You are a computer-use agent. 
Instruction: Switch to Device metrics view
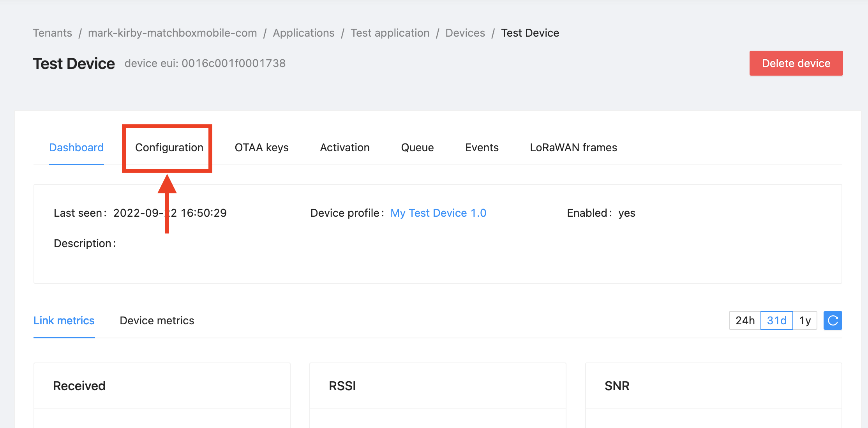coord(156,320)
